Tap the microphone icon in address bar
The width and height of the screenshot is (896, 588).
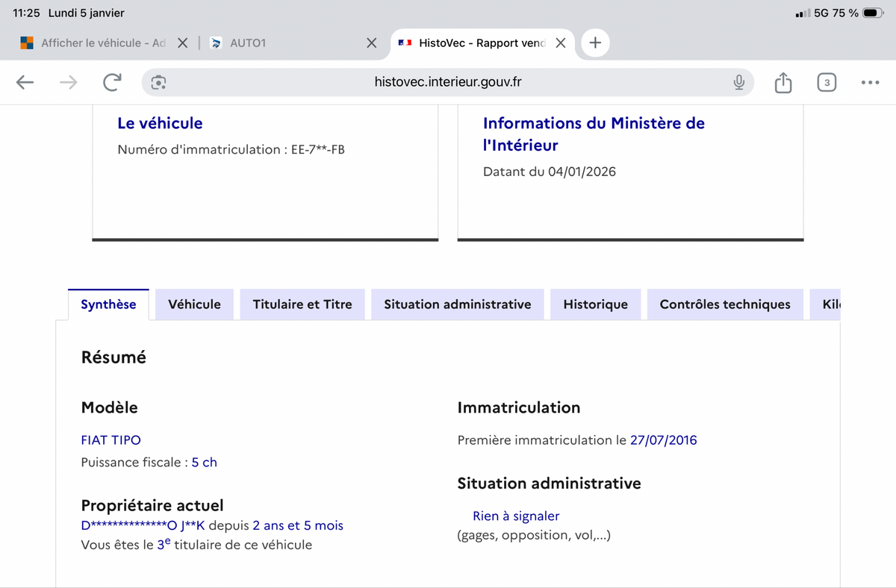pyautogui.click(x=738, y=83)
